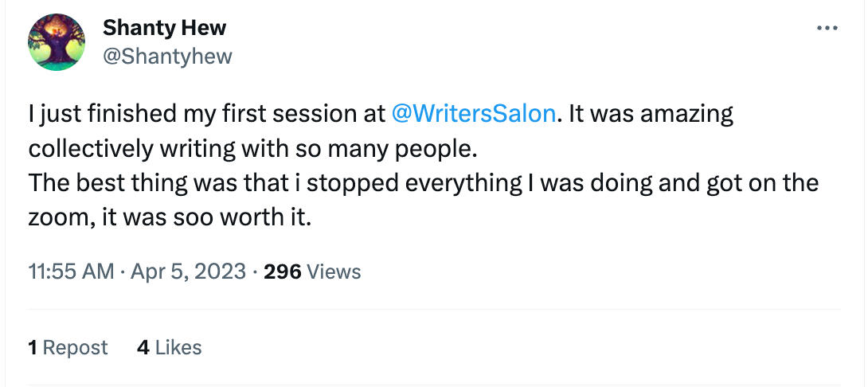Viewport: 868px width, 387px height.
Task: Click the tree profile avatar picture
Action: pos(56,42)
